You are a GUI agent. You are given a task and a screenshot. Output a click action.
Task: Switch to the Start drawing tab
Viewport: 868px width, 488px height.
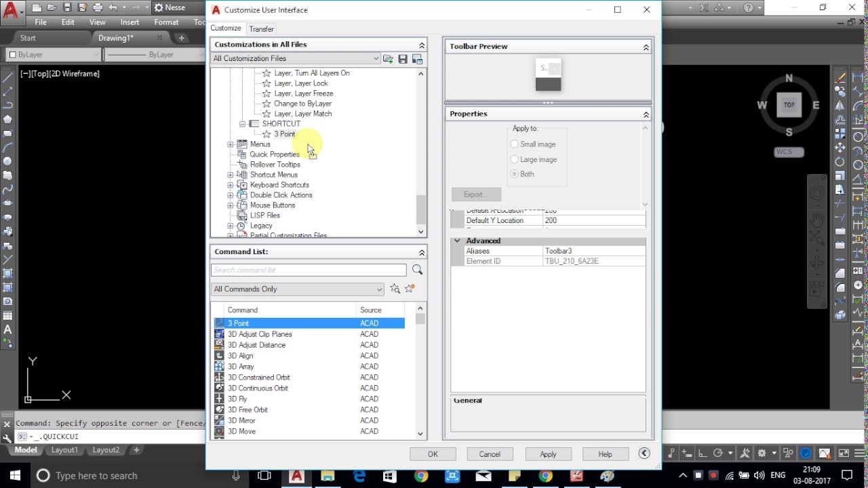click(x=28, y=38)
